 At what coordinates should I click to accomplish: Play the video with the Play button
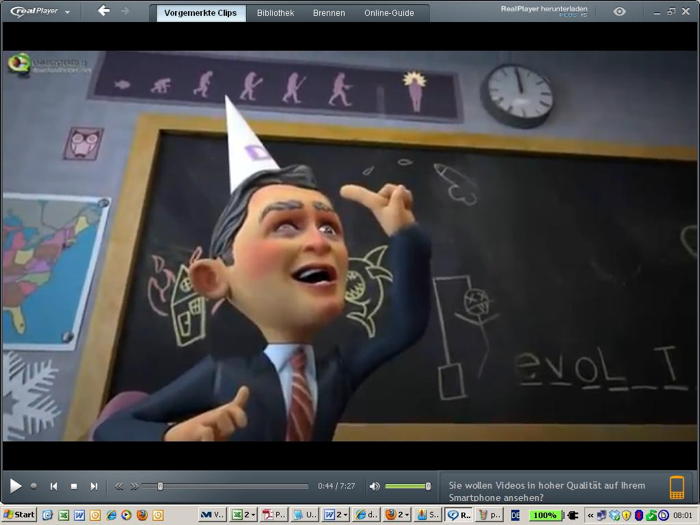click(16, 486)
